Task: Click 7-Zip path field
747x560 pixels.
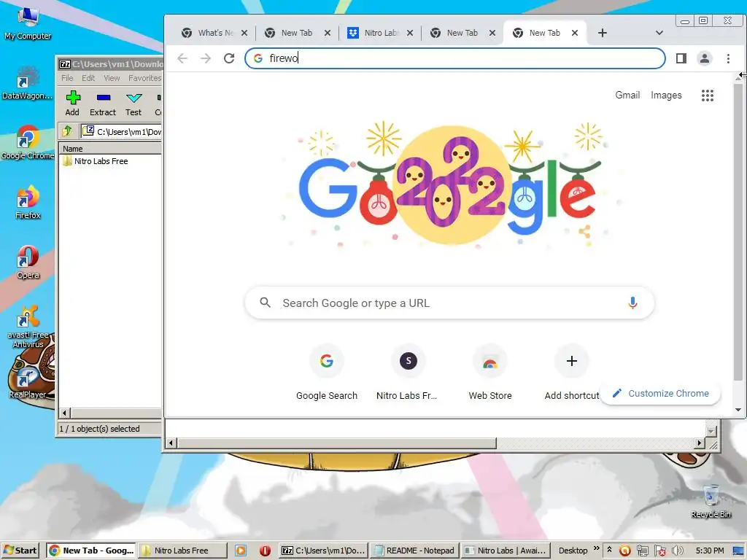Action: click(122, 131)
